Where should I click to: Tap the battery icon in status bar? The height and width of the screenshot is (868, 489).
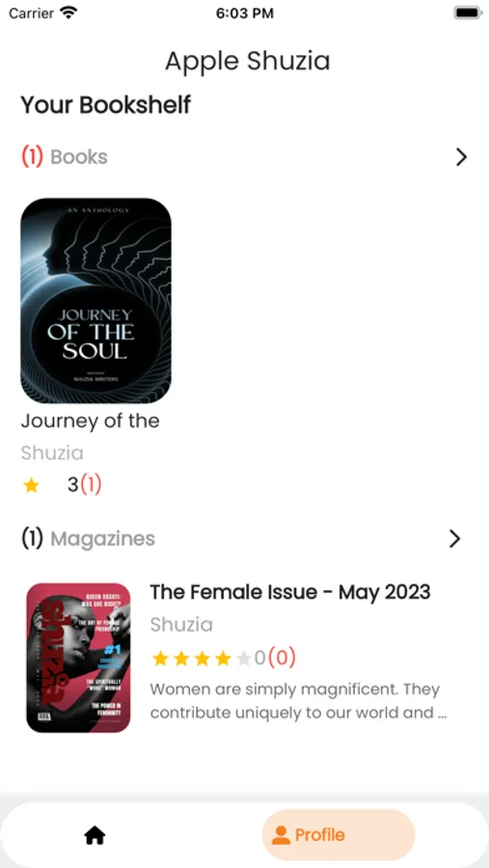[x=466, y=14]
